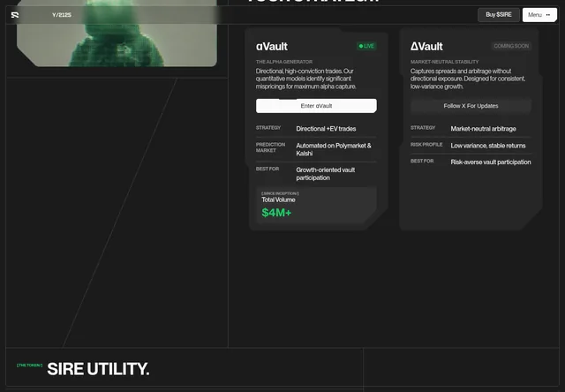Click the Buy $SIRE button
The image size is (565, 392).
[x=498, y=15]
